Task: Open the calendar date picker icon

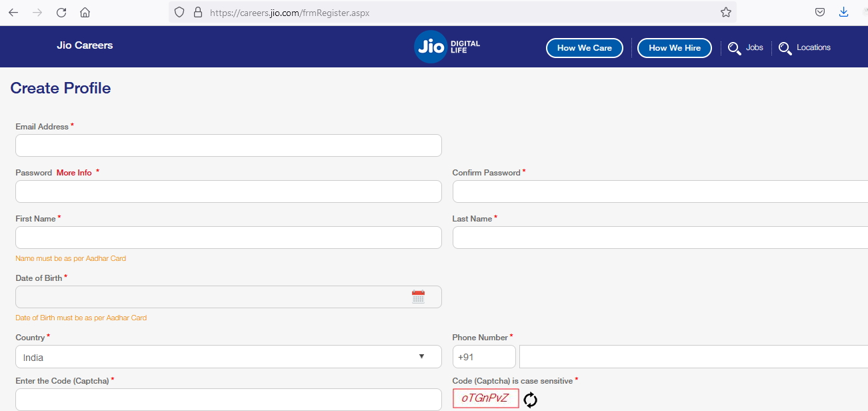Action: (418, 298)
